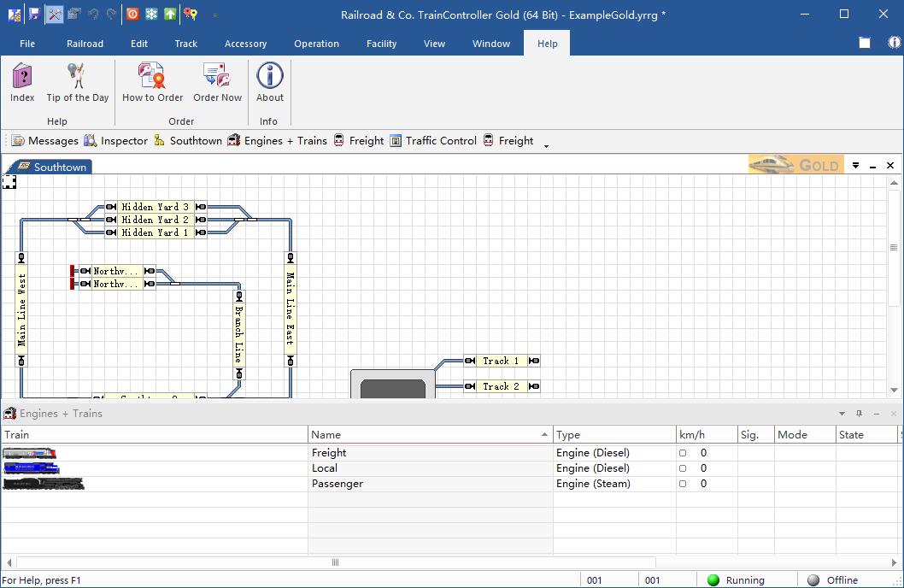Click the blue Local locomotive thumbnail
This screenshot has height=588, width=904.
point(31,468)
